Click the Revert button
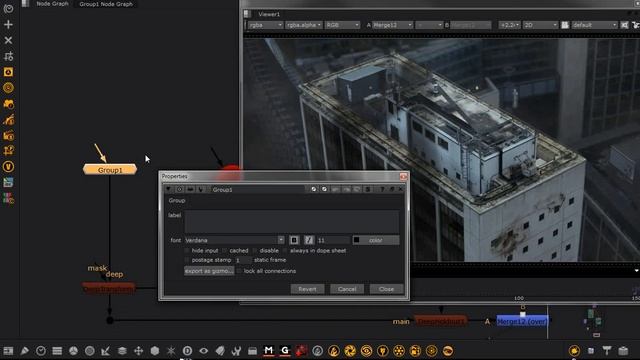This screenshot has height=360, width=640. tap(307, 289)
